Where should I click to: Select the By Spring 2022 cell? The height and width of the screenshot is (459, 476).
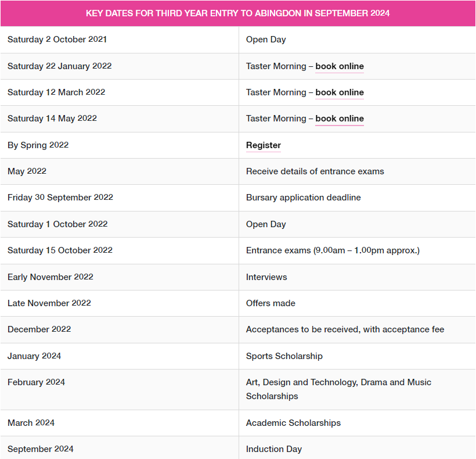(x=120, y=145)
